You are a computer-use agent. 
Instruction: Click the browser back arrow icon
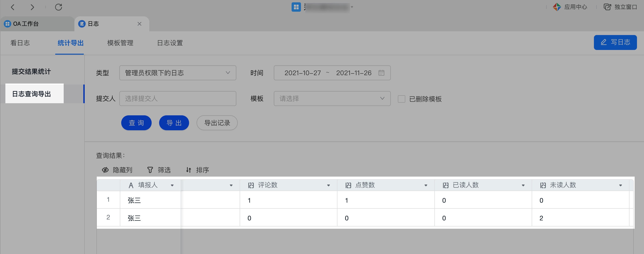coord(13,7)
